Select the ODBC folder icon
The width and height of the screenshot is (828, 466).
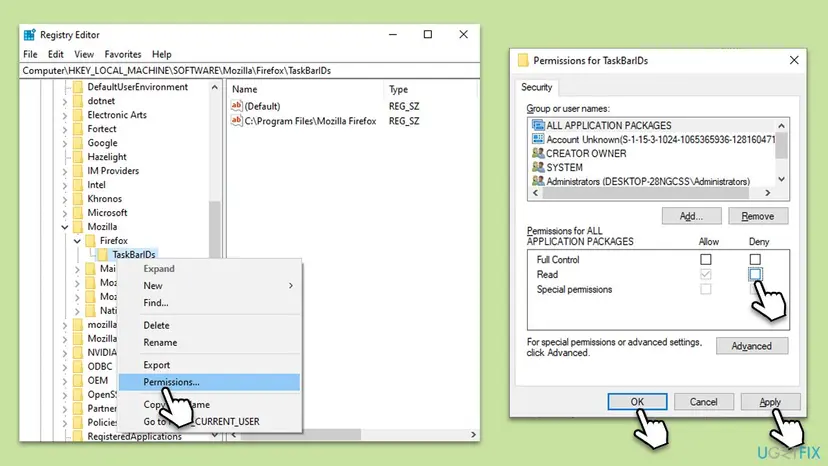click(78, 367)
